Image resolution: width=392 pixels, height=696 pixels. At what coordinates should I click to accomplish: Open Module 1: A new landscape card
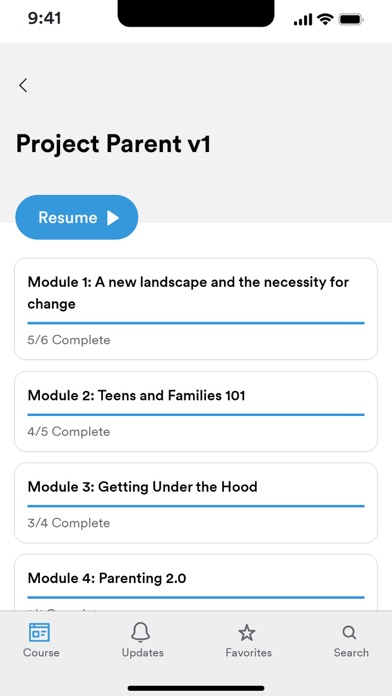196,309
